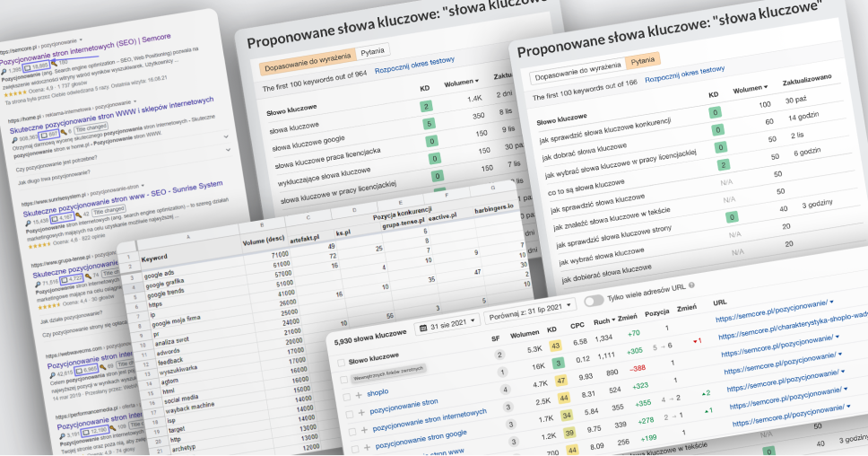The height and width of the screenshot is (456, 868).
Task: Check the box for the 'shoplo' keyword row
Action: point(346,397)
